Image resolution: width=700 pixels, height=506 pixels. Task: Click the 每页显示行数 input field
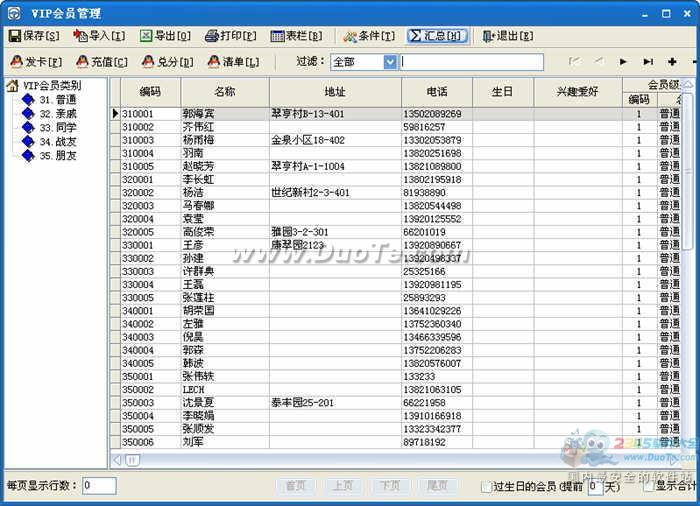pos(99,486)
